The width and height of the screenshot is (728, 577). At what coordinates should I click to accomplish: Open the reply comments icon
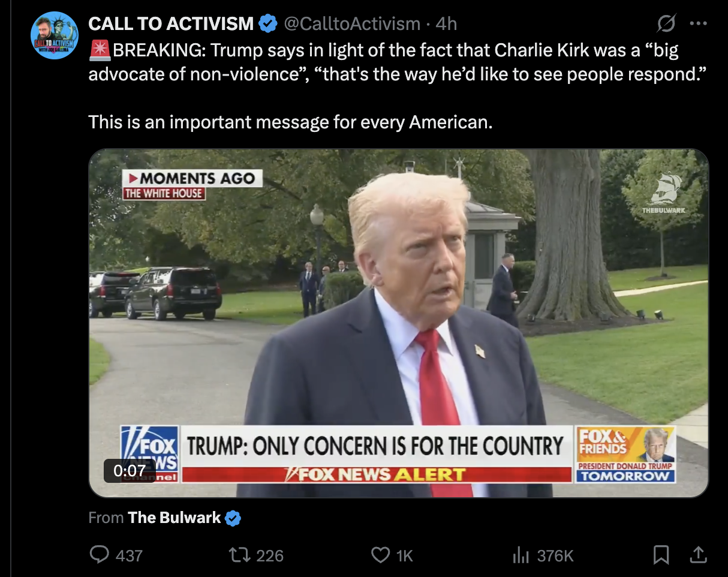coord(100,555)
